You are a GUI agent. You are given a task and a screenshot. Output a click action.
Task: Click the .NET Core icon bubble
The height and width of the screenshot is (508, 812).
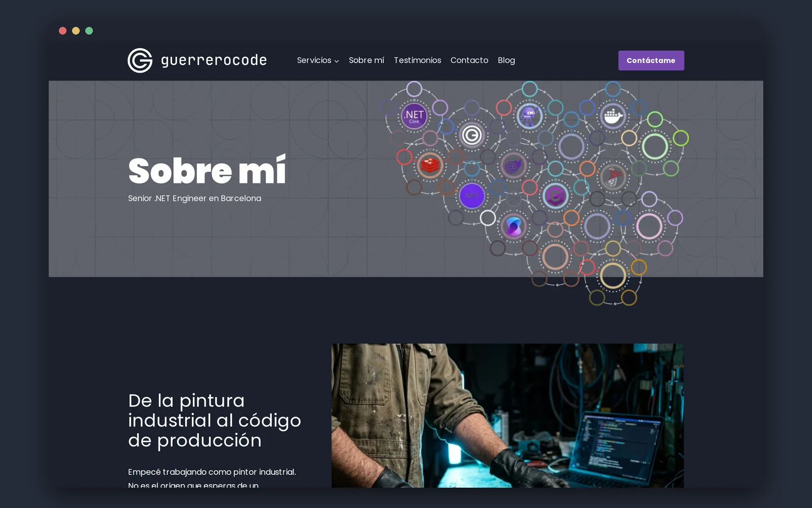(414, 116)
